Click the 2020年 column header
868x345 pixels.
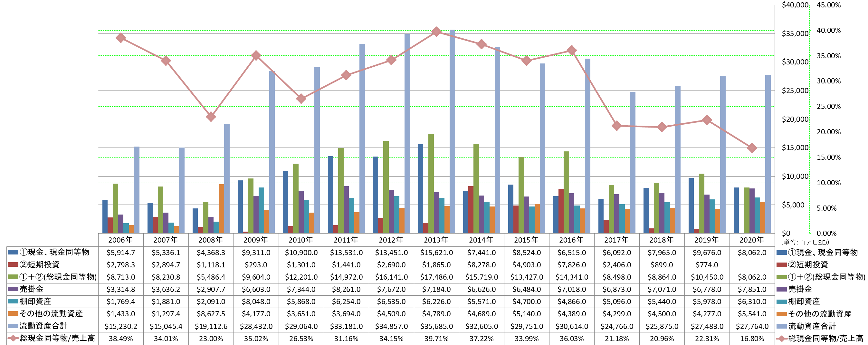[752, 240]
